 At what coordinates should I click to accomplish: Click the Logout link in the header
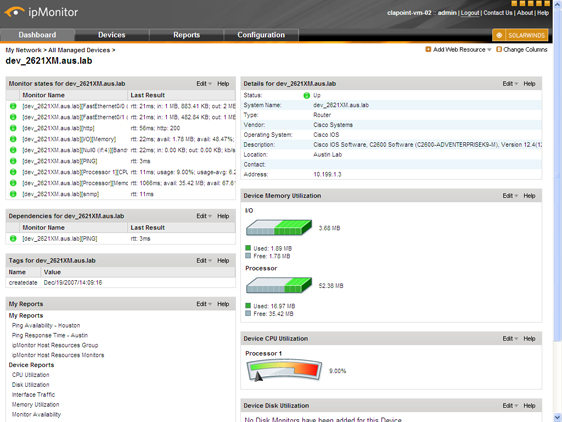click(x=470, y=13)
